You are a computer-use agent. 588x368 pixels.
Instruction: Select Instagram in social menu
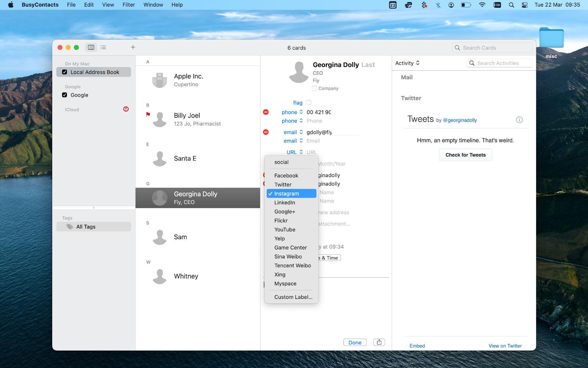(291, 194)
